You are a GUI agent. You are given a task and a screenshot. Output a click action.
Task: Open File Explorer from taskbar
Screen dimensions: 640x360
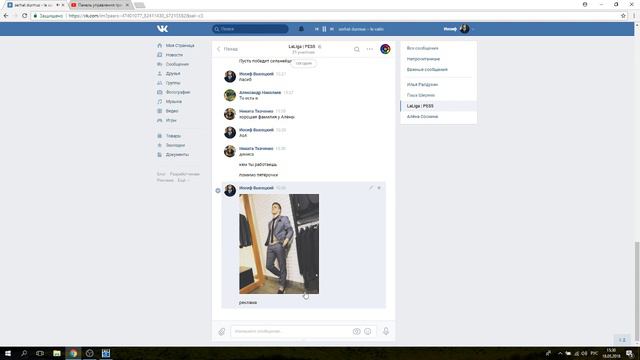[x=57, y=353]
